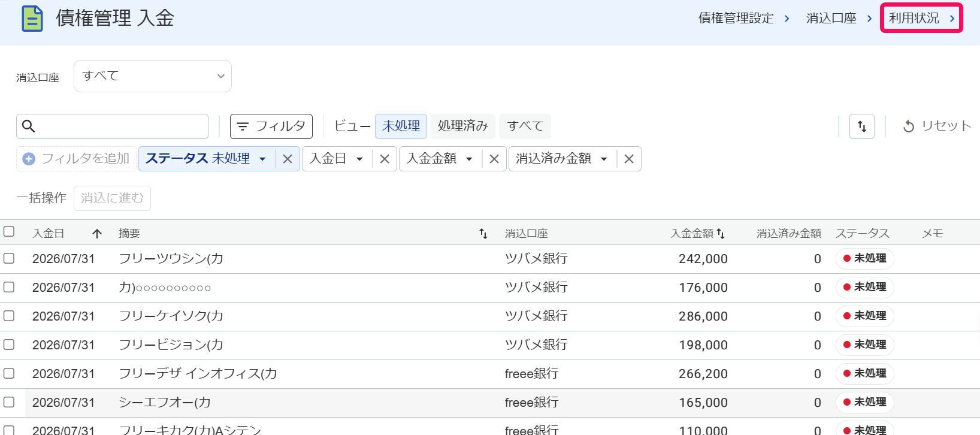Expand the 消込済み金額 filter dropdown
Image resolution: width=980 pixels, height=435 pixels.
click(604, 159)
